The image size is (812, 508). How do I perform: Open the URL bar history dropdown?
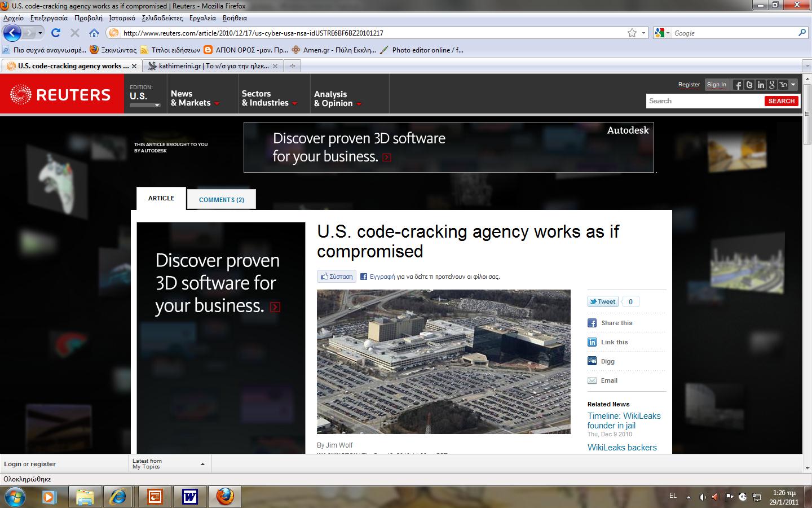644,33
